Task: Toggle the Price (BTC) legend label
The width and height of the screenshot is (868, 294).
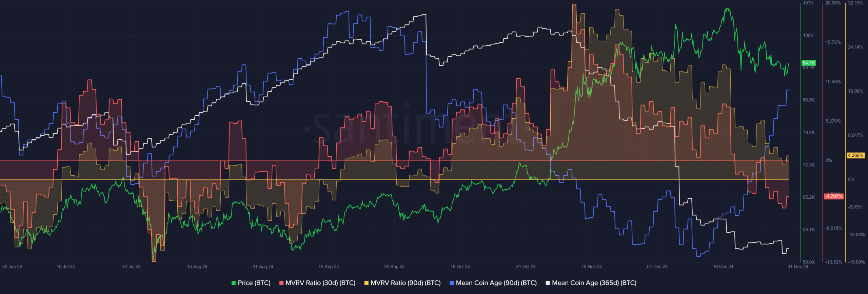Action: 254,283
